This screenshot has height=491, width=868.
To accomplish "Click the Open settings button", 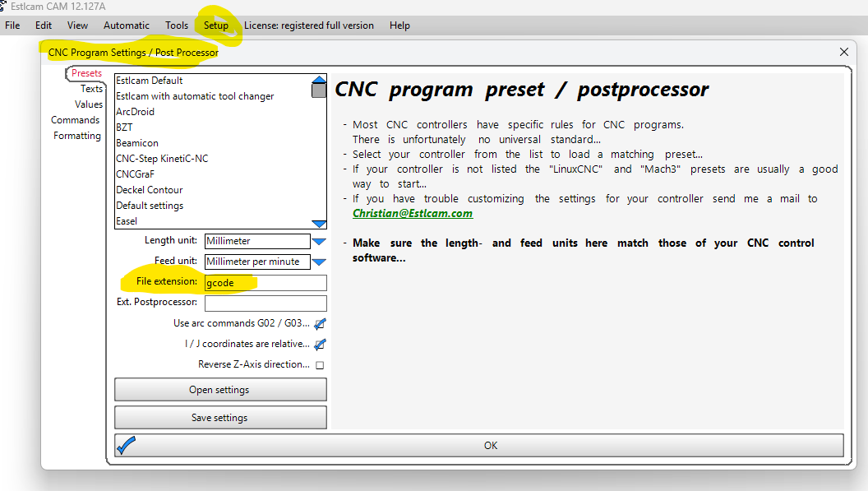I will pos(219,390).
